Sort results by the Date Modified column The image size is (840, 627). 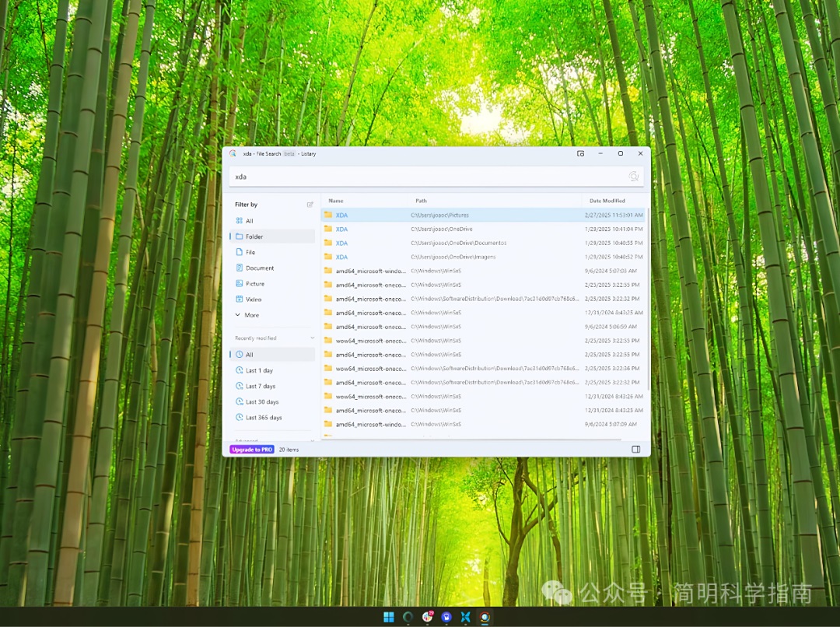click(x=607, y=201)
